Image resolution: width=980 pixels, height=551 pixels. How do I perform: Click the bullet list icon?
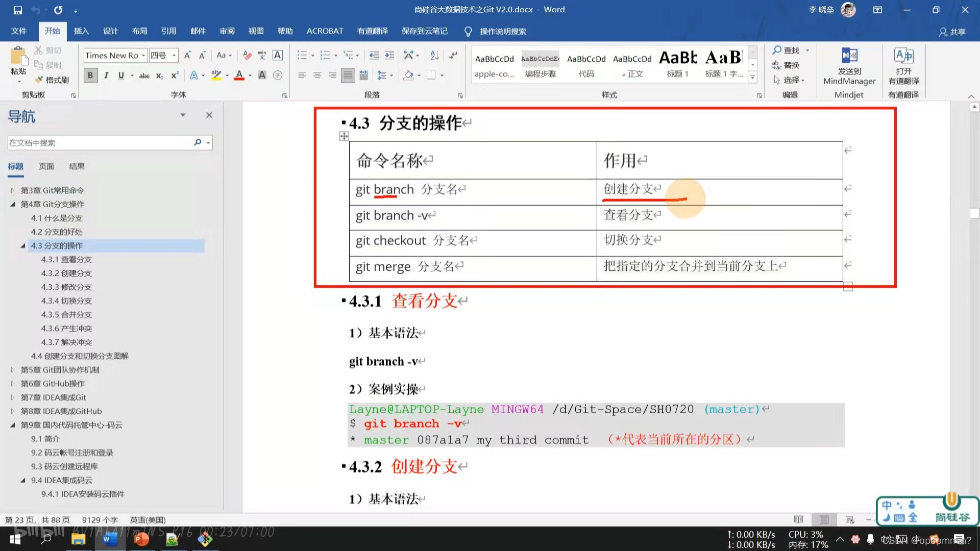(x=302, y=55)
